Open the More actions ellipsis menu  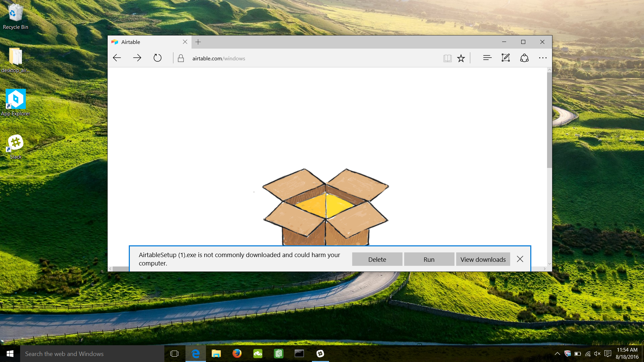[x=542, y=58]
